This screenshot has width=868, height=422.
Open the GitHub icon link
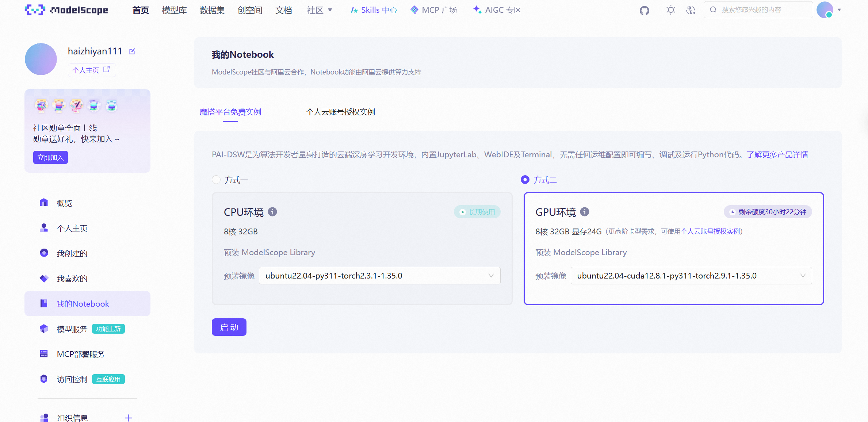[x=644, y=10]
